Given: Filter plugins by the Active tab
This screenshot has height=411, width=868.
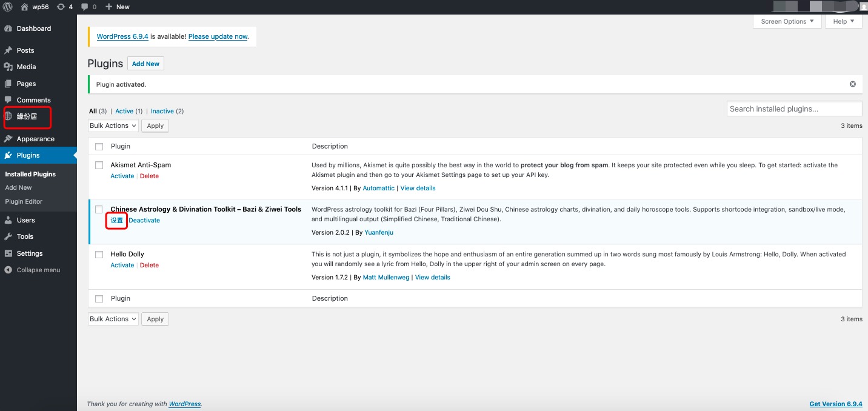Looking at the screenshot, I should [x=124, y=111].
